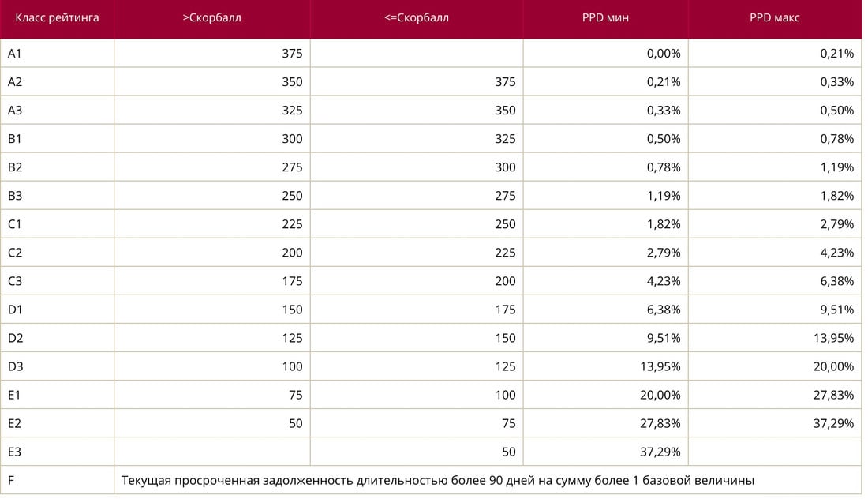This screenshot has width=868, height=499.
Task: Select the "PPD мин" column header
Action: pos(605,18)
